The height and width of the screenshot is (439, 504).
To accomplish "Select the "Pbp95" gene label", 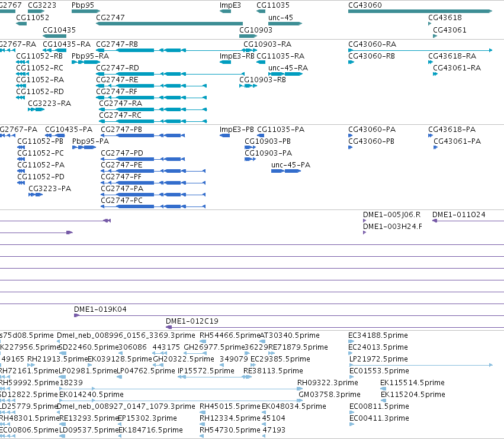I will point(83,5).
